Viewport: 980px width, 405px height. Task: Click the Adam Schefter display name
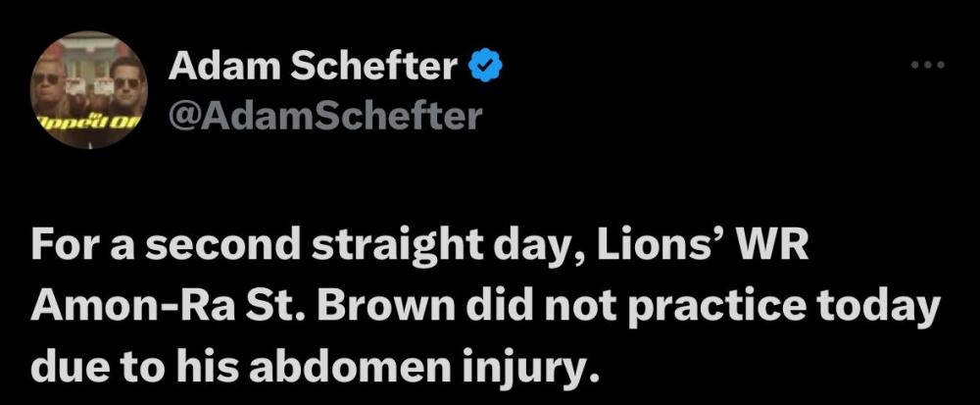pyautogui.click(x=314, y=67)
